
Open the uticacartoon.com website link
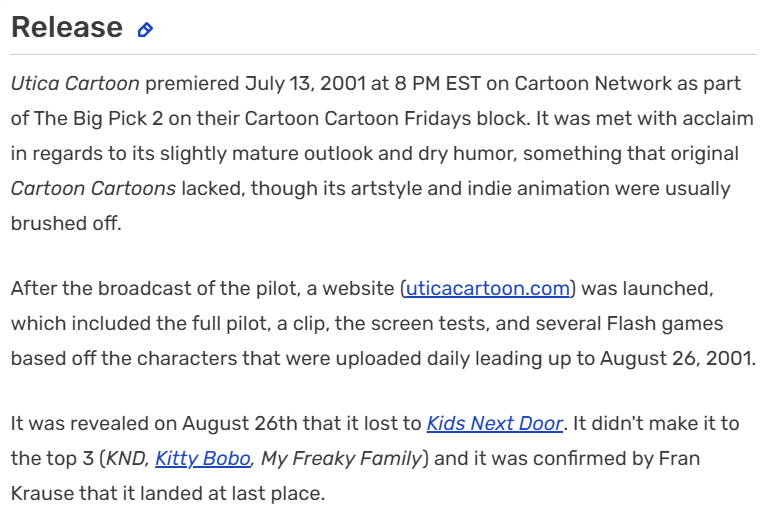pos(487,289)
